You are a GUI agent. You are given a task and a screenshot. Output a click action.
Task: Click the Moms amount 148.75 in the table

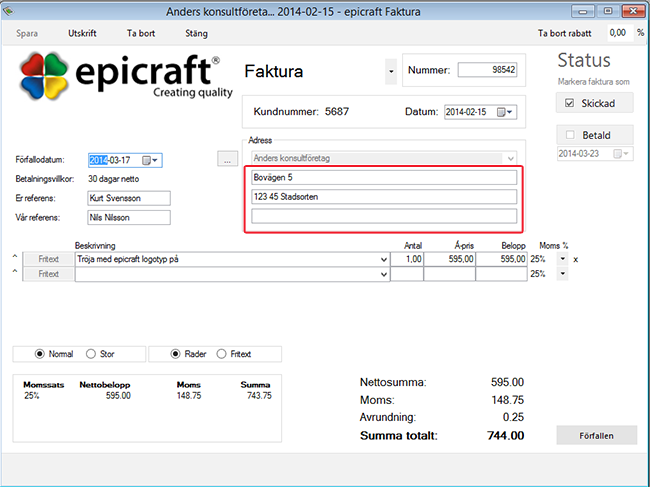point(189,396)
